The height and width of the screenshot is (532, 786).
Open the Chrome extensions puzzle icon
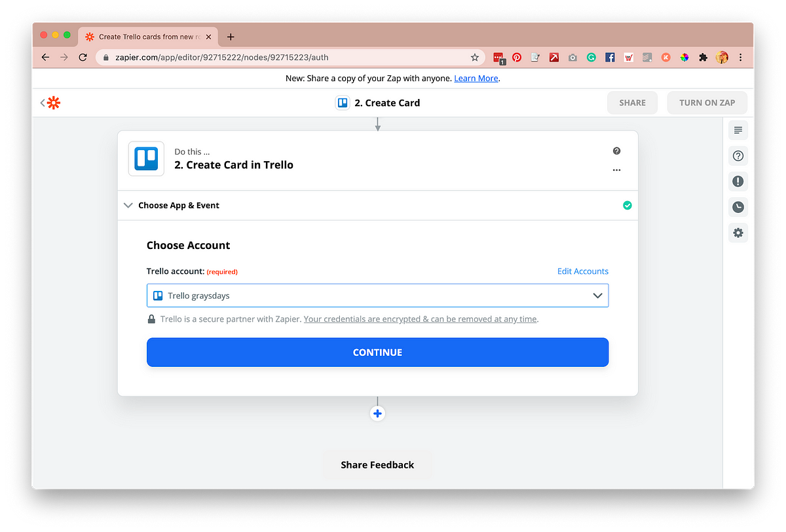703,58
